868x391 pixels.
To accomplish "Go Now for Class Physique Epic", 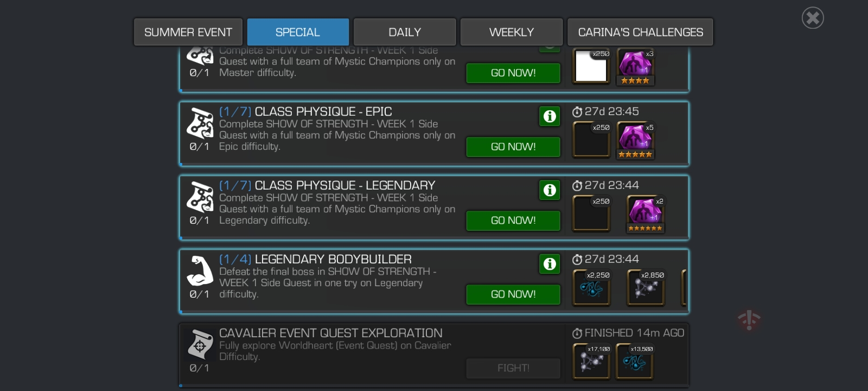I will click(x=513, y=147).
